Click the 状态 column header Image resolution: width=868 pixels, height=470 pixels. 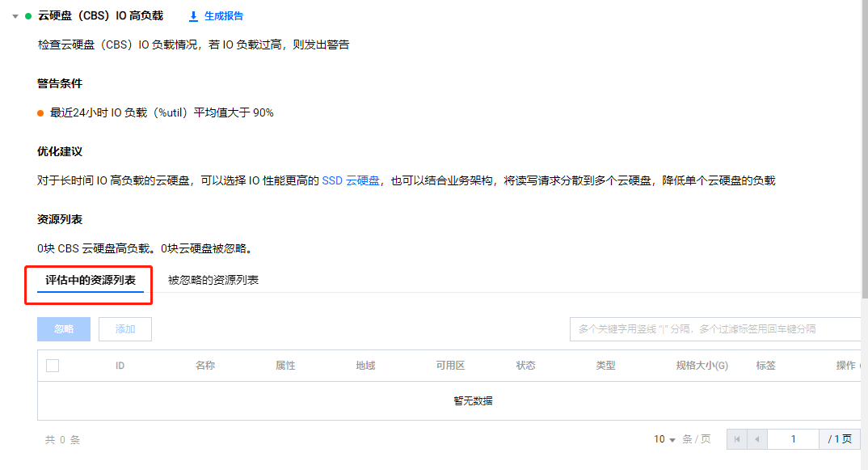[x=525, y=366]
